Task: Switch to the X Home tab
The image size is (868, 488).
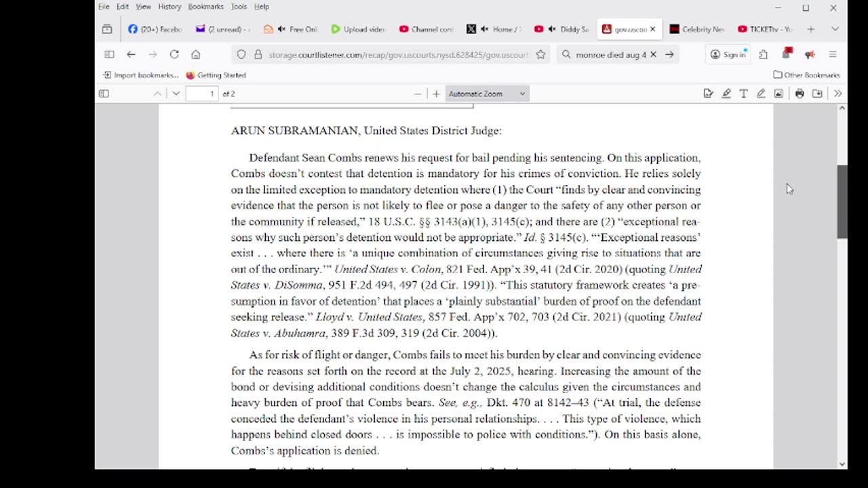Action: point(494,29)
